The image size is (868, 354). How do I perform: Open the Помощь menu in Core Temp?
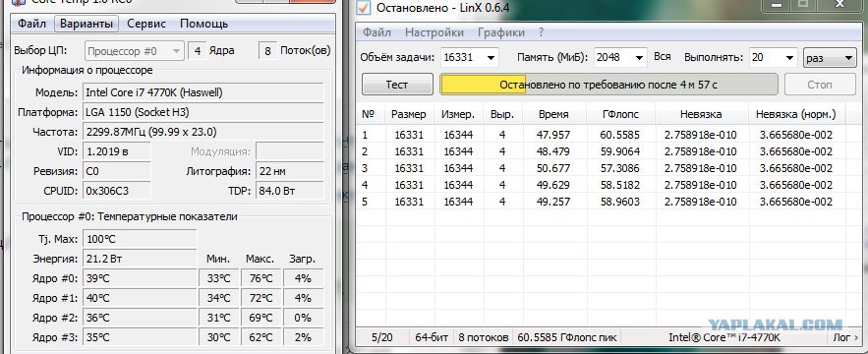point(203,24)
